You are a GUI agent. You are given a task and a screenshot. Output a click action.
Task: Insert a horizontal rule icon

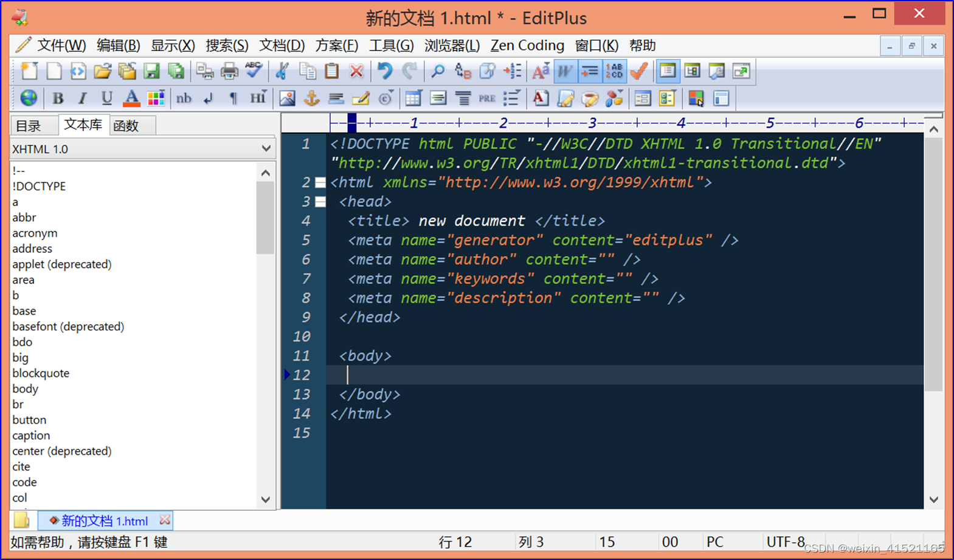(336, 98)
